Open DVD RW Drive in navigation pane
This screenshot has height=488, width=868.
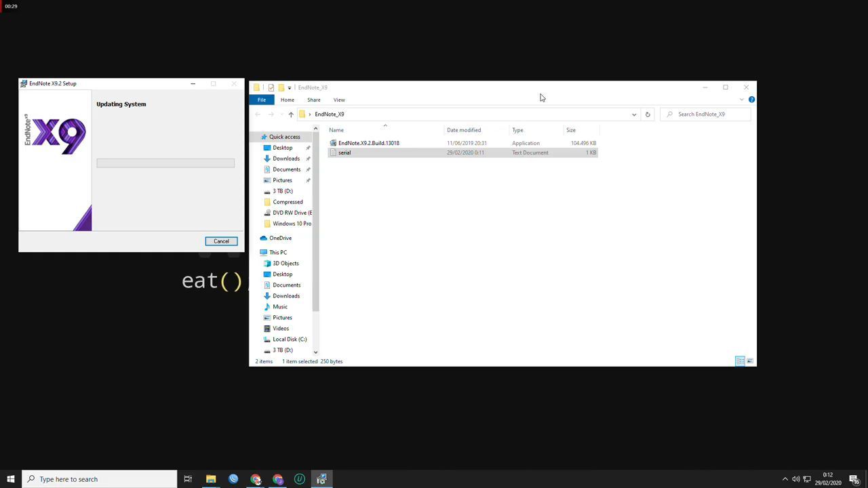[x=292, y=213]
